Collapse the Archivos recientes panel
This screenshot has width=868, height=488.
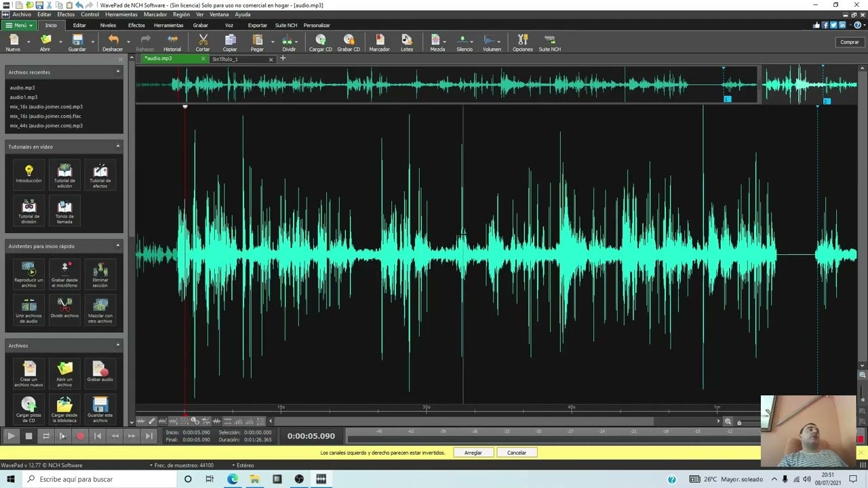[x=118, y=71]
